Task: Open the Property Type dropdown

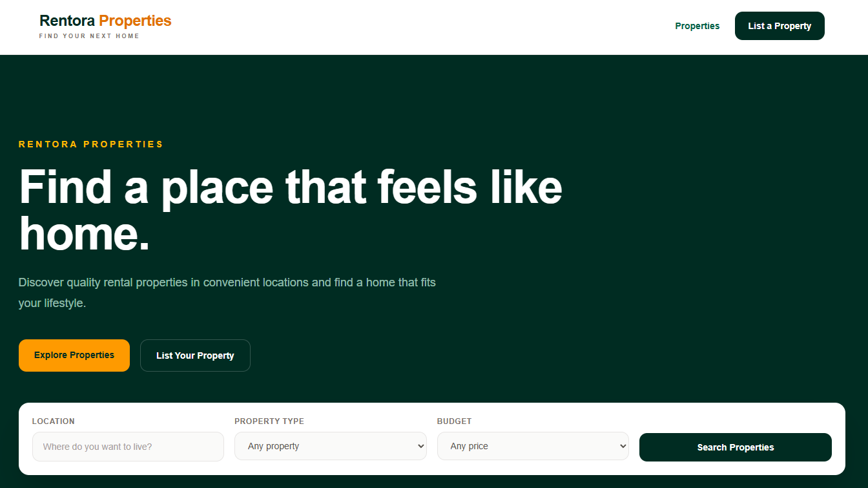Action: 331,446
